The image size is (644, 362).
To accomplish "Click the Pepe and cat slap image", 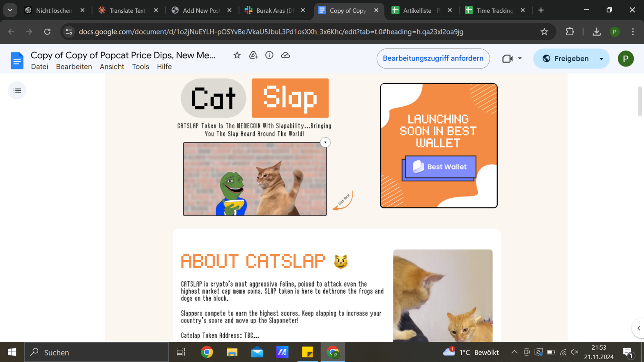I will tap(255, 179).
